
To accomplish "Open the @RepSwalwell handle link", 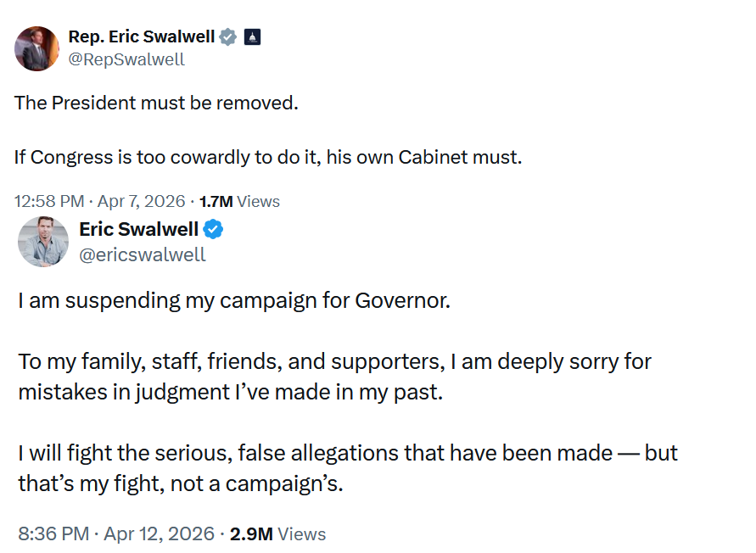I will pos(126,59).
